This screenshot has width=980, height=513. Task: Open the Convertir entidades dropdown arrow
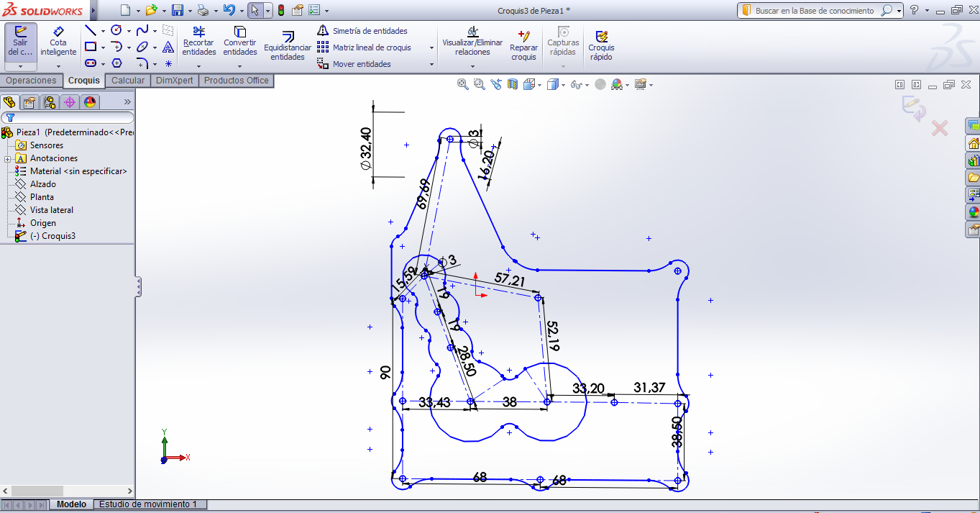[x=240, y=65]
